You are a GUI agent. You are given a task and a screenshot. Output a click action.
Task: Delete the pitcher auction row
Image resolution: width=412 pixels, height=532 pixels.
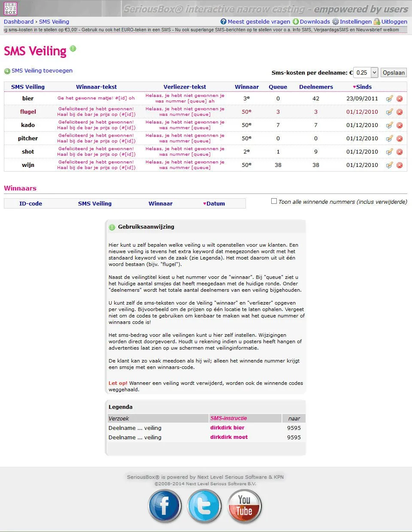(400, 139)
